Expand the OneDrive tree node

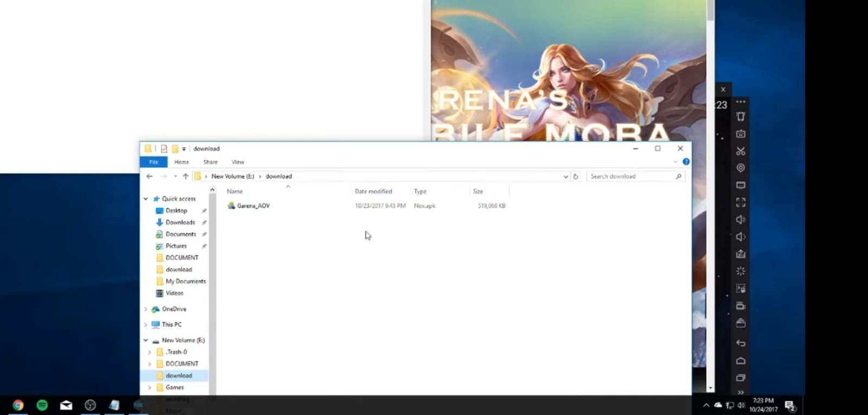[145, 309]
